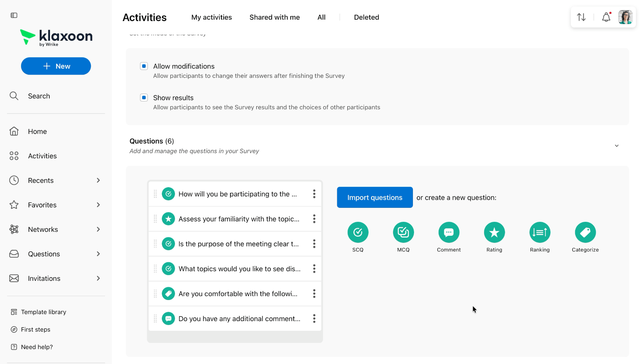Click the Favorites star icon in sidebar
This screenshot has height=364, width=643.
tap(14, 205)
